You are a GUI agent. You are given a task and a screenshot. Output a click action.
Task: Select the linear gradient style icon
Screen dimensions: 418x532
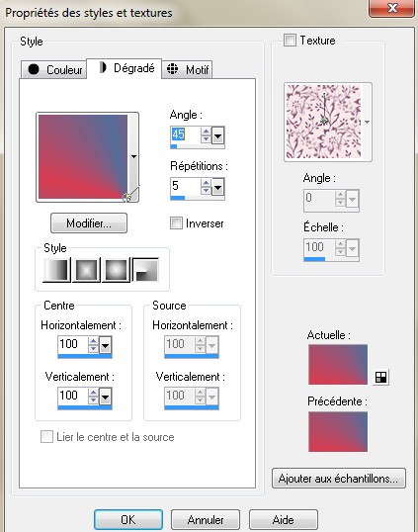pyautogui.click(x=56, y=270)
